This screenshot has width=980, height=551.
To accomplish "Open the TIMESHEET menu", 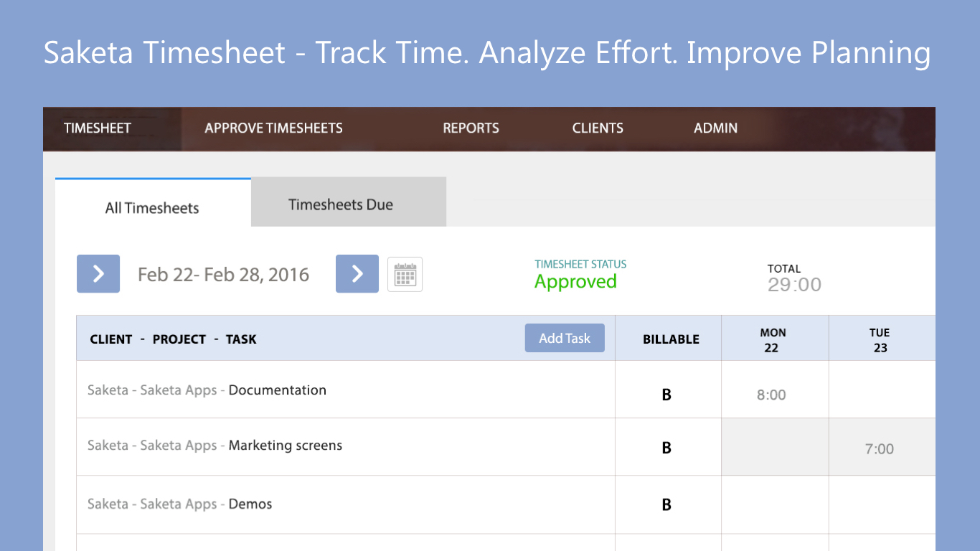I will (x=98, y=128).
